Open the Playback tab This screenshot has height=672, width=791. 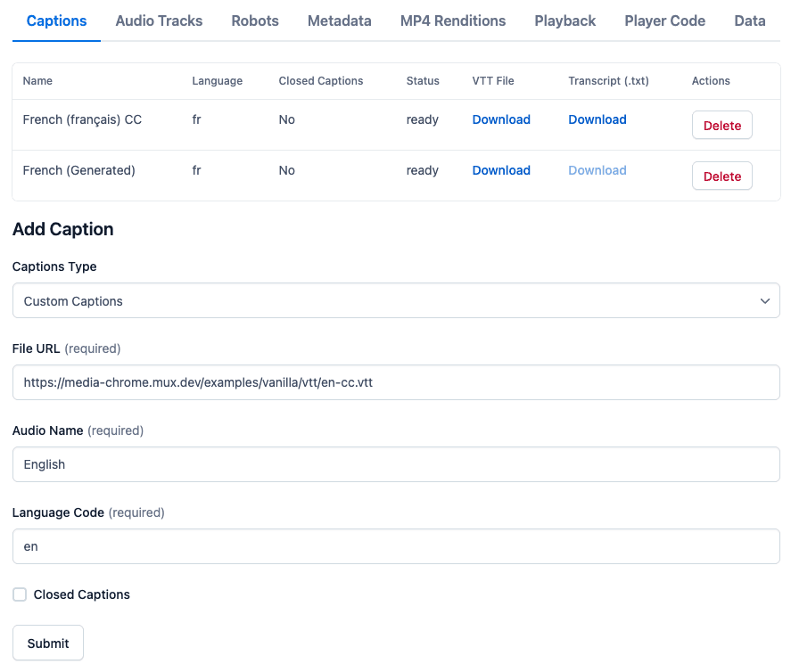tap(565, 20)
